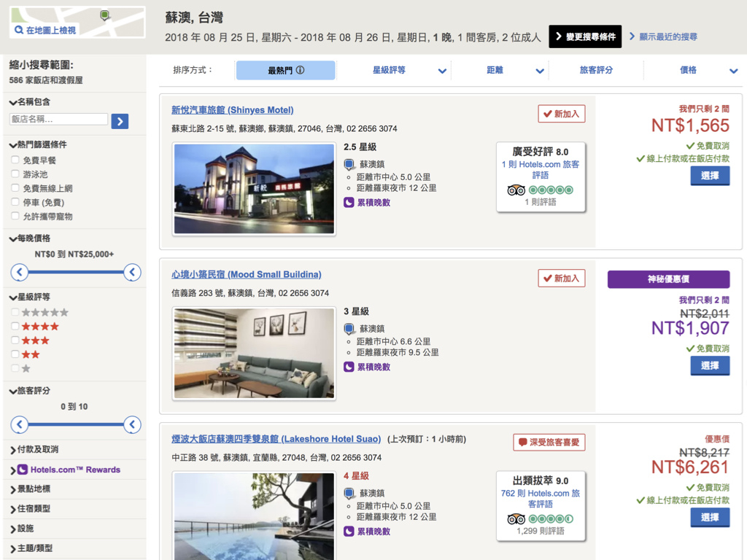Open the Mood Small Building living room photo
This screenshot has width=747, height=560.
pyautogui.click(x=254, y=353)
